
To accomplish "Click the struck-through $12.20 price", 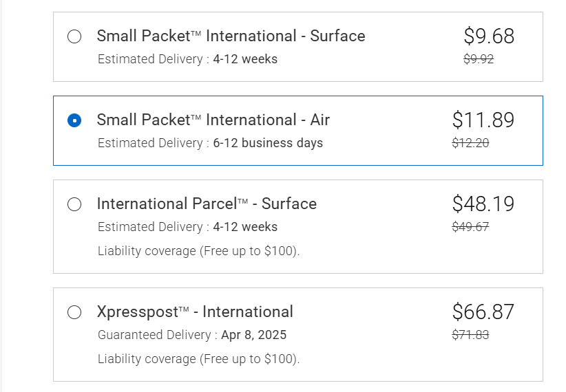I will point(470,143).
